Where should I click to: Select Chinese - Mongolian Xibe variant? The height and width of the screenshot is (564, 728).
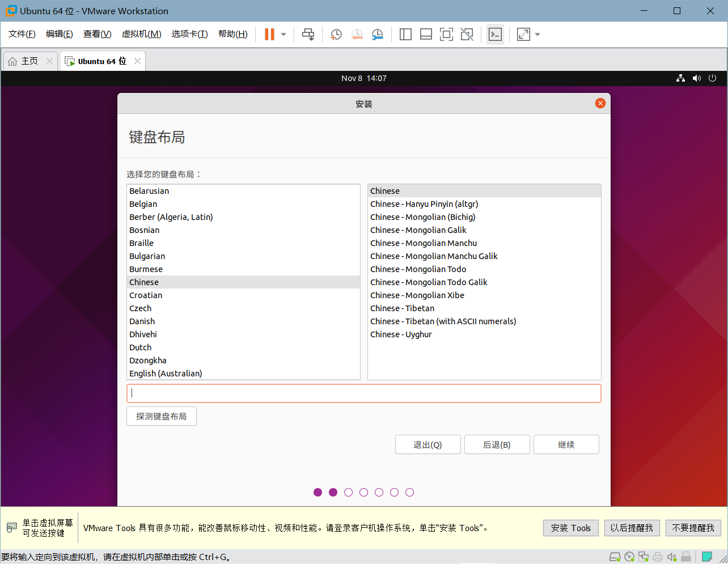pyautogui.click(x=484, y=295)
